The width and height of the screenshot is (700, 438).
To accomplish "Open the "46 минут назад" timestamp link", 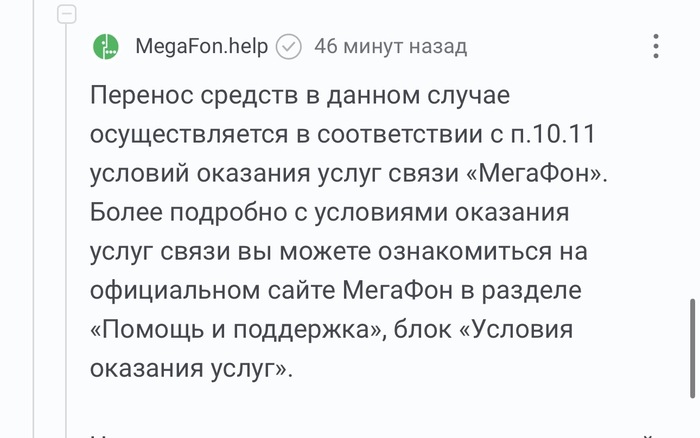I will pos(390,47).
